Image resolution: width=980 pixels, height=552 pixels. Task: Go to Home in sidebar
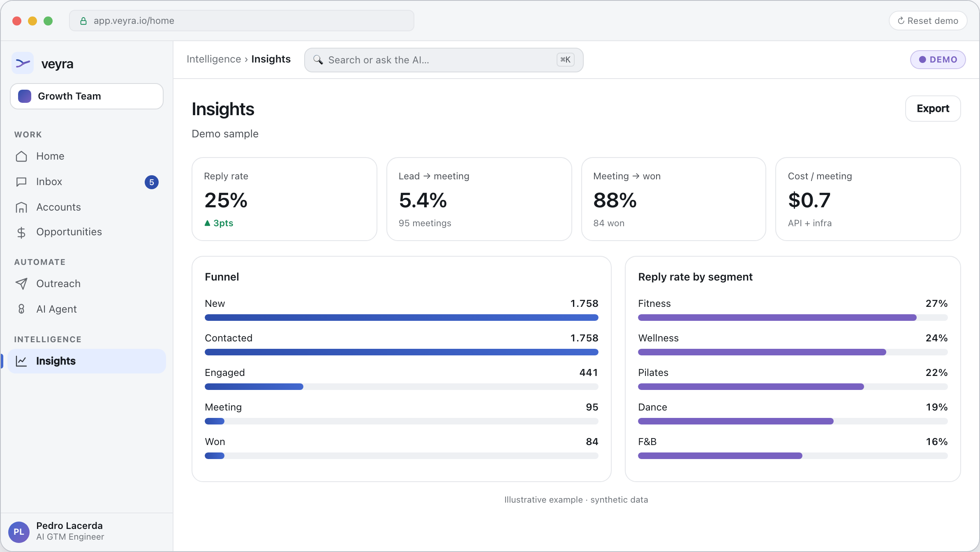(x=87, y=156)
